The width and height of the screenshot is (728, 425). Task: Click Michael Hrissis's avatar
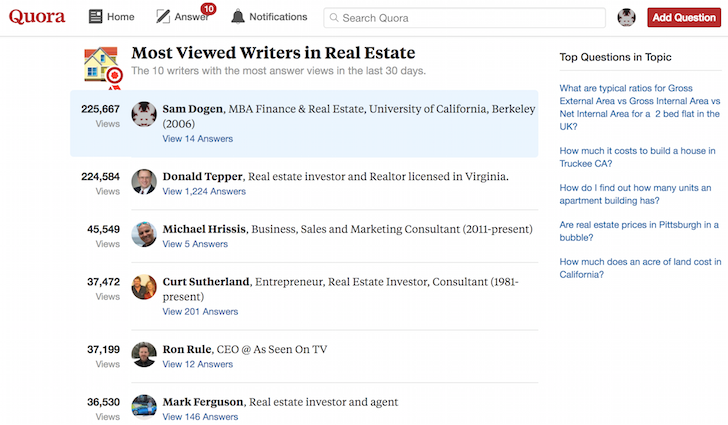[144, 234]
